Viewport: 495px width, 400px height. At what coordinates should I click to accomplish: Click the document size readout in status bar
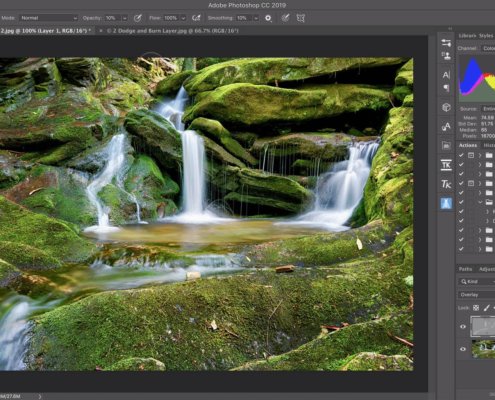pyautogui.click(x=10, y=396)
